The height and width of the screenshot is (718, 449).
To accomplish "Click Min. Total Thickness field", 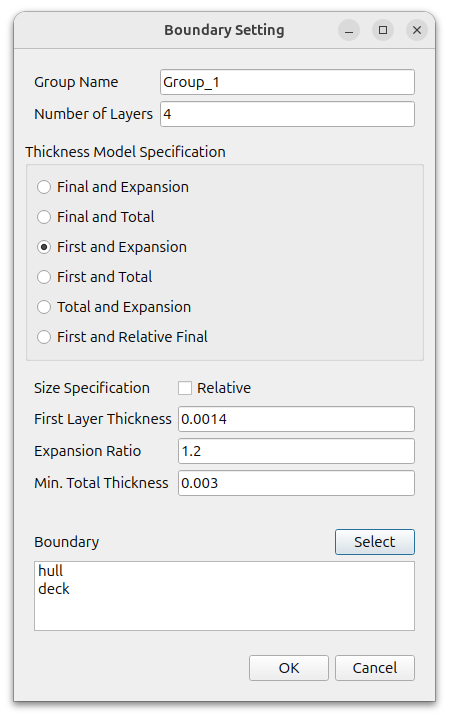I will [296, 483].
